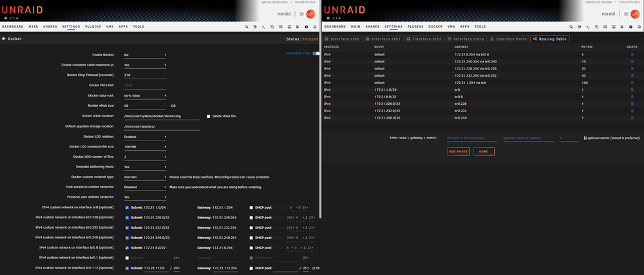Open search icon in right Routing Table window
The height and width of the screenshot is (275, 644).
[x=571, y=26]
